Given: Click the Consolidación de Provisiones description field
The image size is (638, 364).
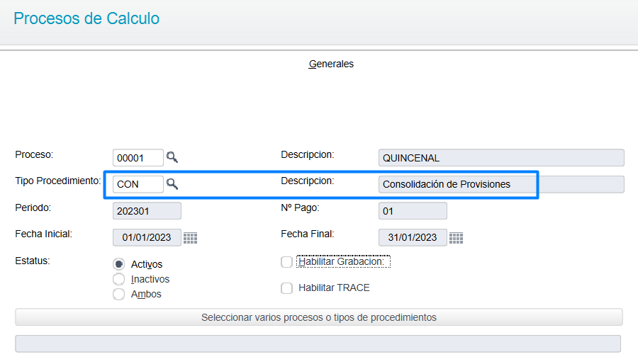Looking at the screenshot, I should click(x=501, y=184).
